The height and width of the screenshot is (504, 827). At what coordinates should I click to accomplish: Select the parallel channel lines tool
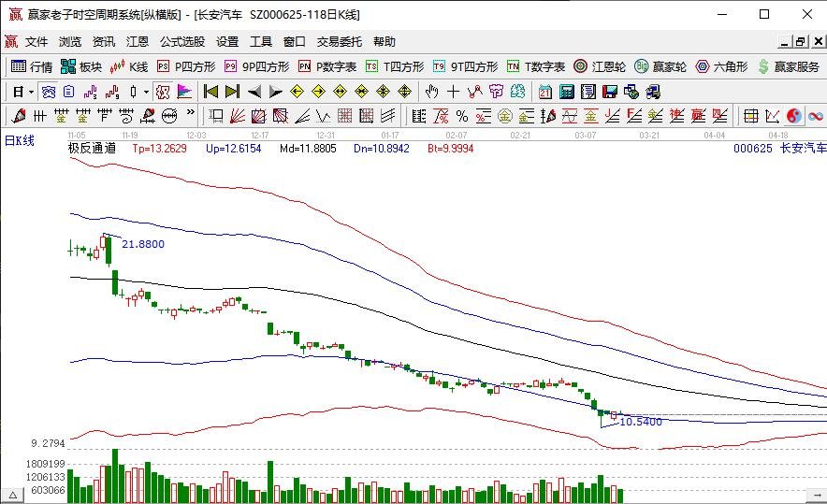click(387, 115)
